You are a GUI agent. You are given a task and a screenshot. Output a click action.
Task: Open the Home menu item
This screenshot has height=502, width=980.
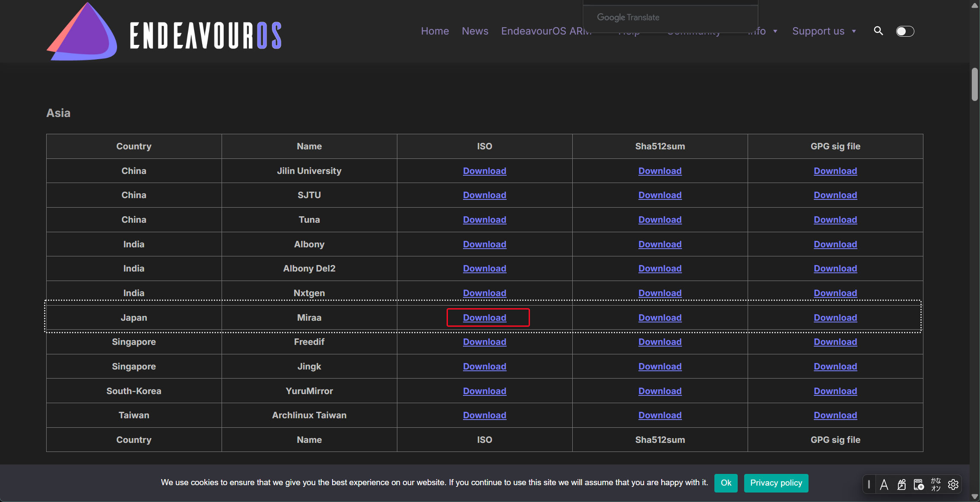click(435, 31)
